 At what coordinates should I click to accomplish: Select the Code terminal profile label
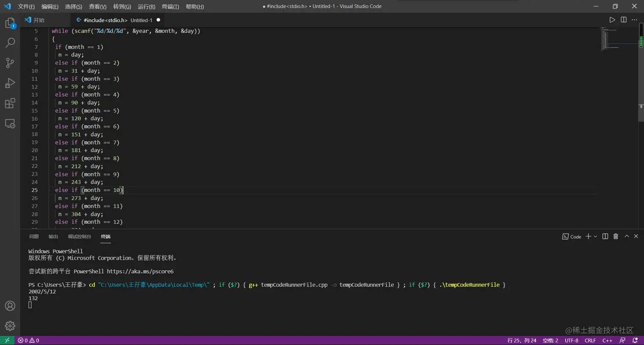(x=572, y=237)
